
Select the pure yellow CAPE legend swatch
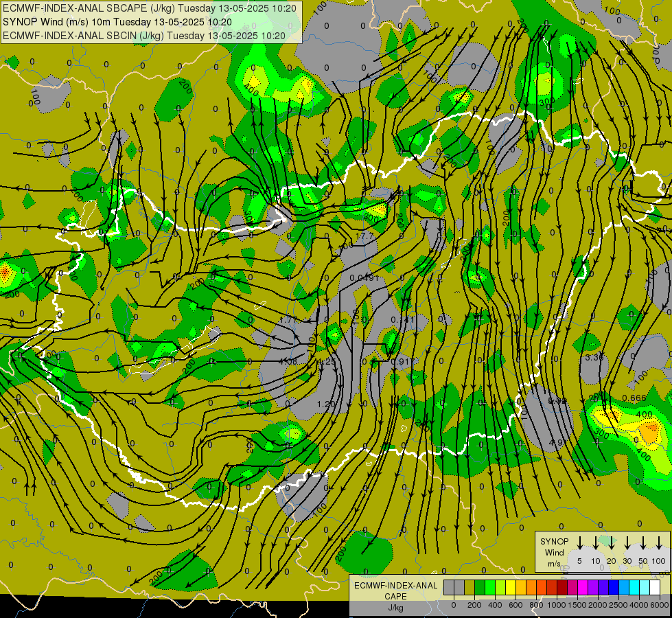511,587
